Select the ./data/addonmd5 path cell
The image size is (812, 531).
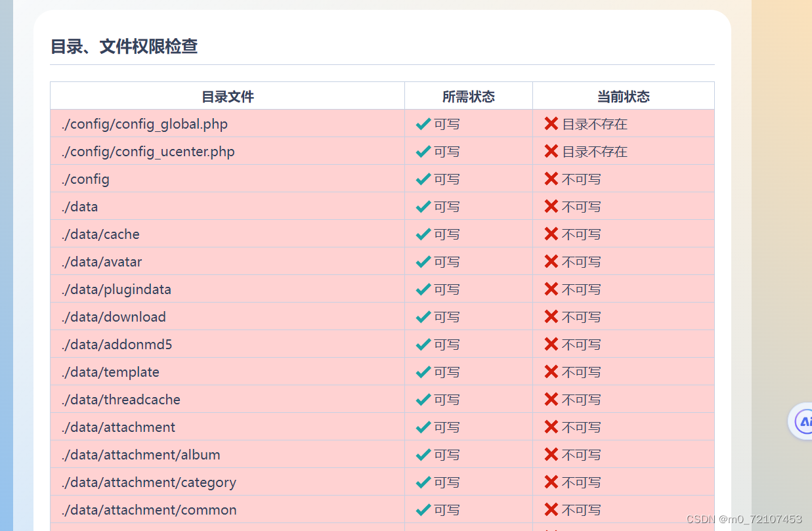coord(227,344)
